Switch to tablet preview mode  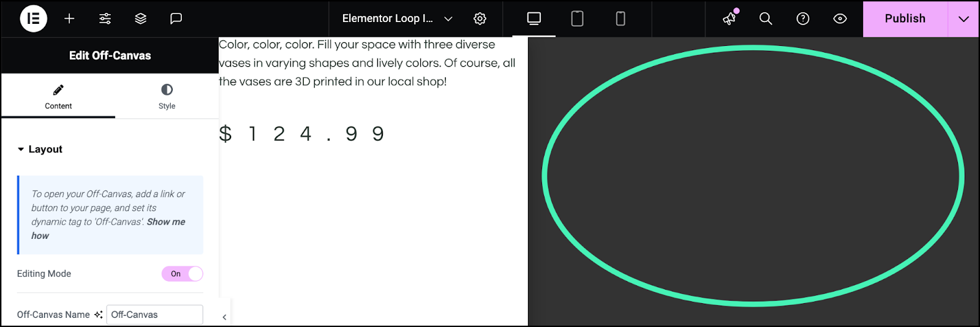(x=577, y=18)
